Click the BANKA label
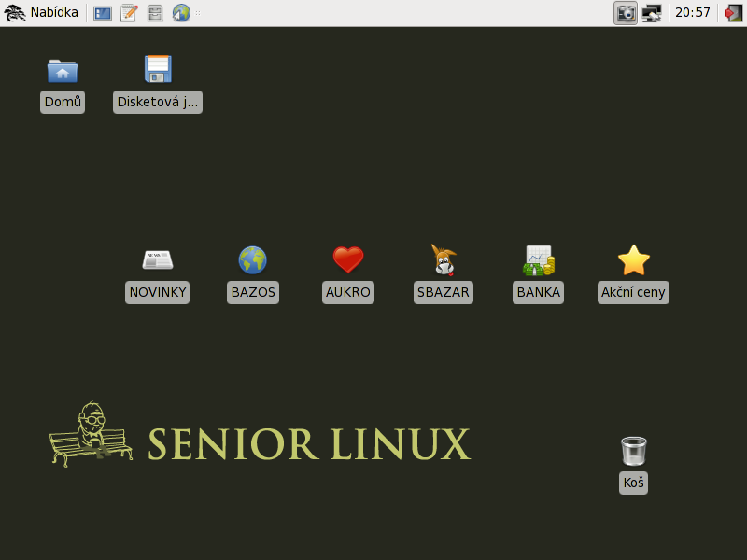 [539, 292]
